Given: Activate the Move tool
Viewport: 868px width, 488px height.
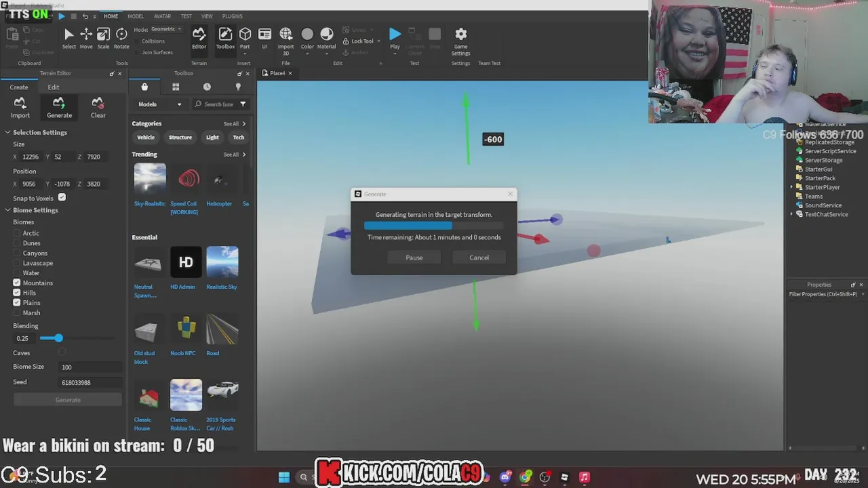Looking at the screenshot, I should point(86,38).
